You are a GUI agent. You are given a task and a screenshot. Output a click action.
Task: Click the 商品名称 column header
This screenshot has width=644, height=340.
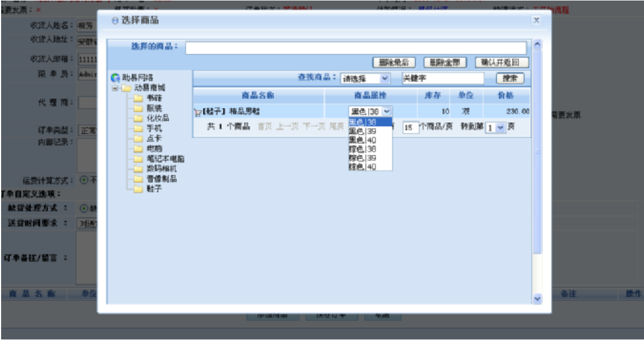258,96
